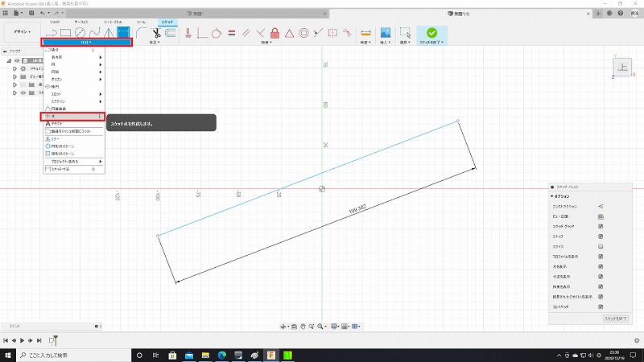Open the 作成 dropdown menu
This screenshot has height=362, width=644.
tap(85, 42)
